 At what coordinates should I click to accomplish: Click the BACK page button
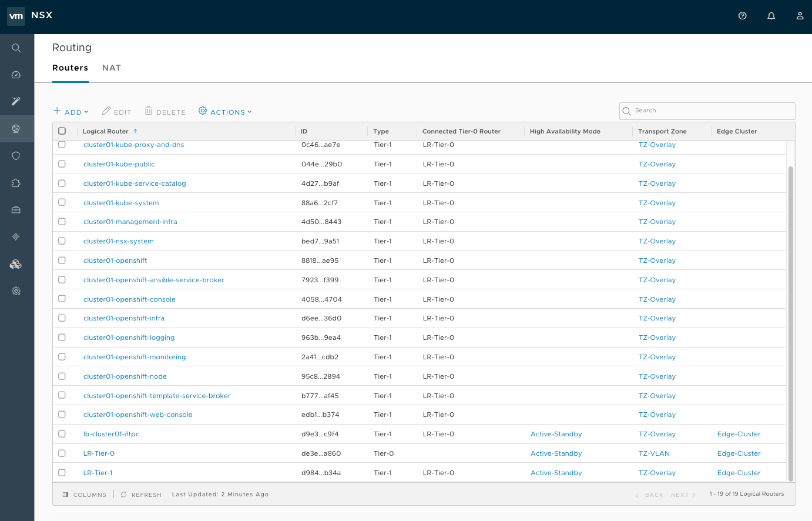pyautogui.click(x=649, y=495)
